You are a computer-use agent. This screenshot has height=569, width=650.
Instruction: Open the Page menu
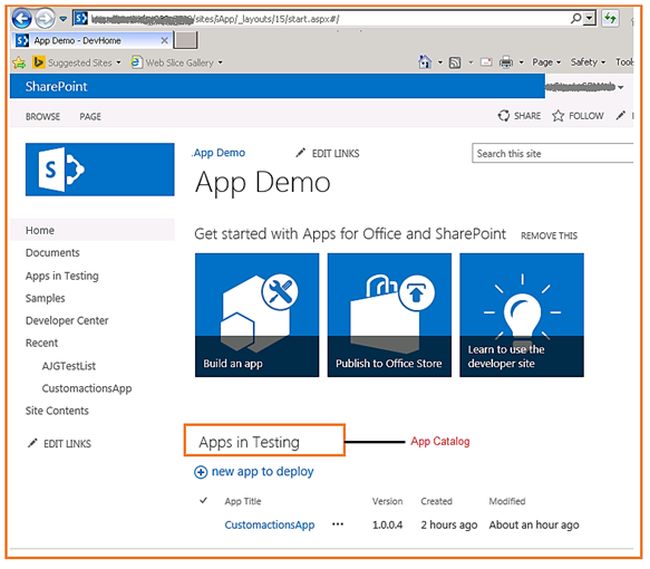[x=546, y=62]
